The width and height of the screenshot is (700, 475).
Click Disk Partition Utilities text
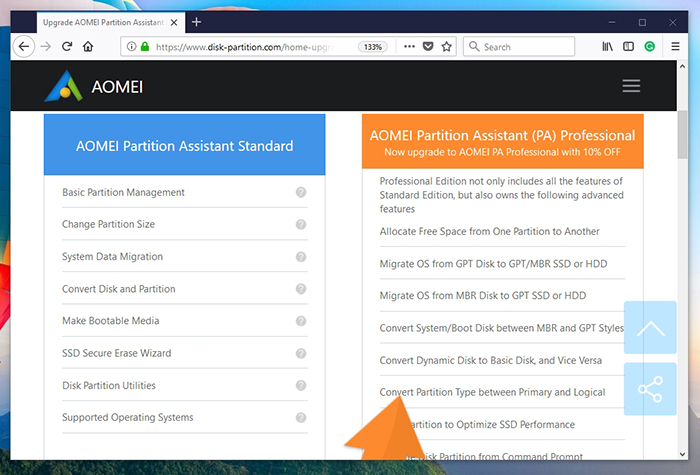point(109,385)
